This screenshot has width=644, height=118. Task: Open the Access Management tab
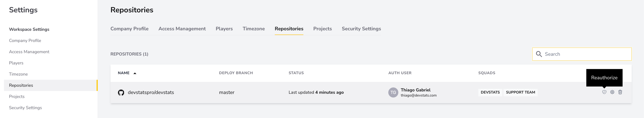click(182, 29)
